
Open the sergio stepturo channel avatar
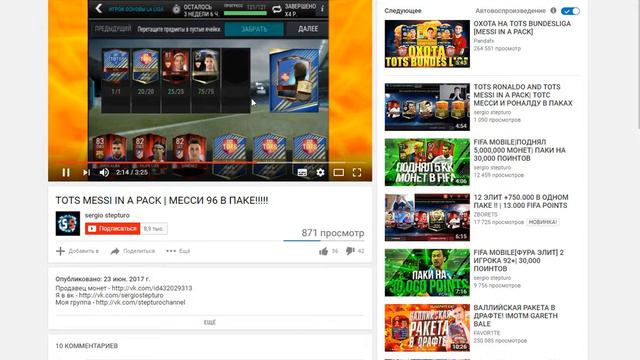pyautogui.click(x=68, y=223)
